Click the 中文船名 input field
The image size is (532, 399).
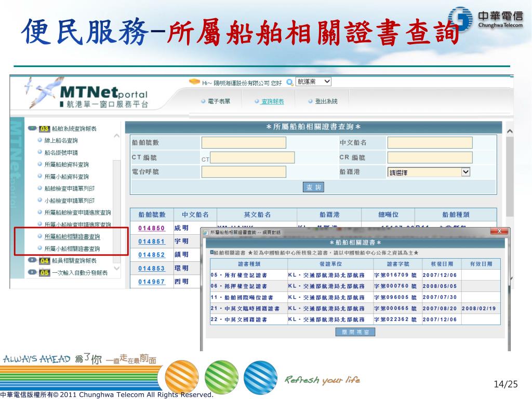click(430, 142)
